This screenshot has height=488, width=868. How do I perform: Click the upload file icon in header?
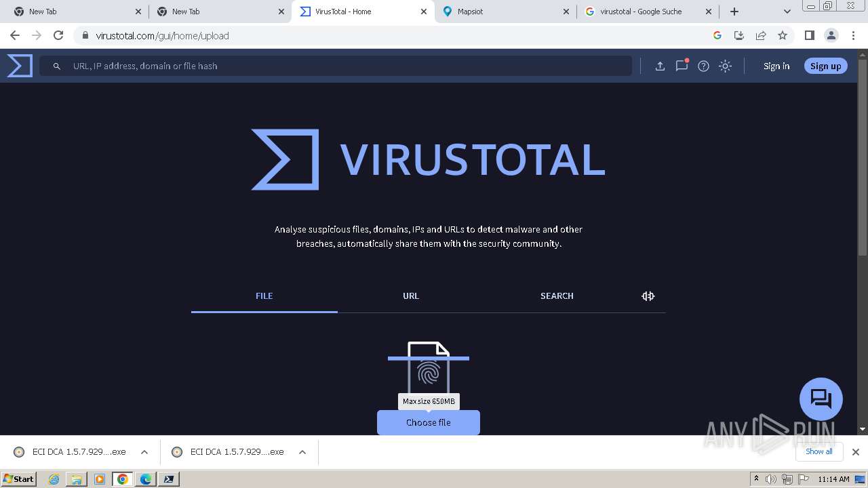click(660, 66)
